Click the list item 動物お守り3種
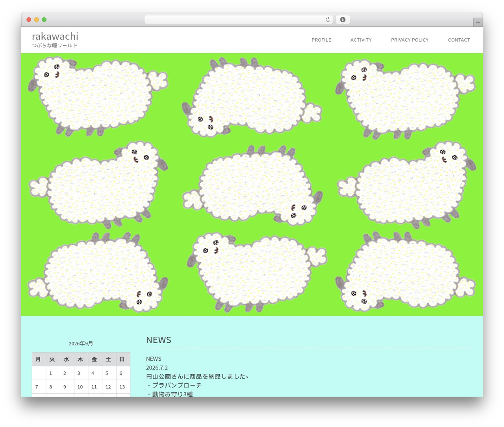The image size is (504, 427). (x=172, y=394)
